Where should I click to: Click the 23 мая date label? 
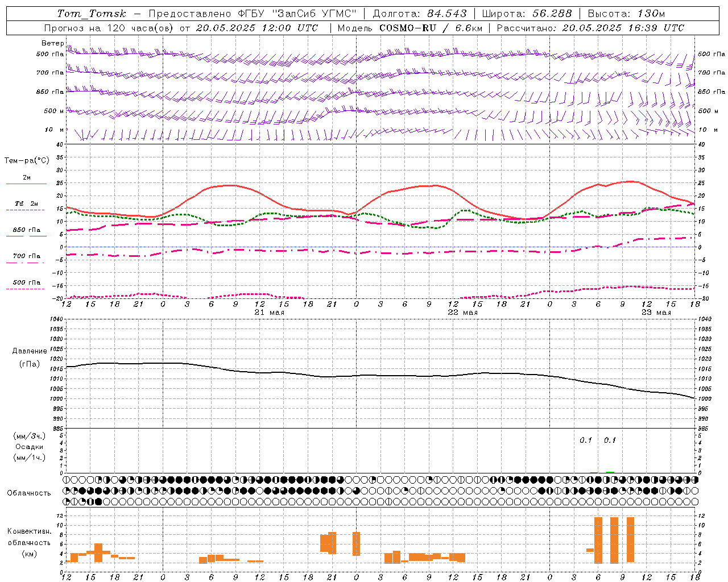(656, 313)
